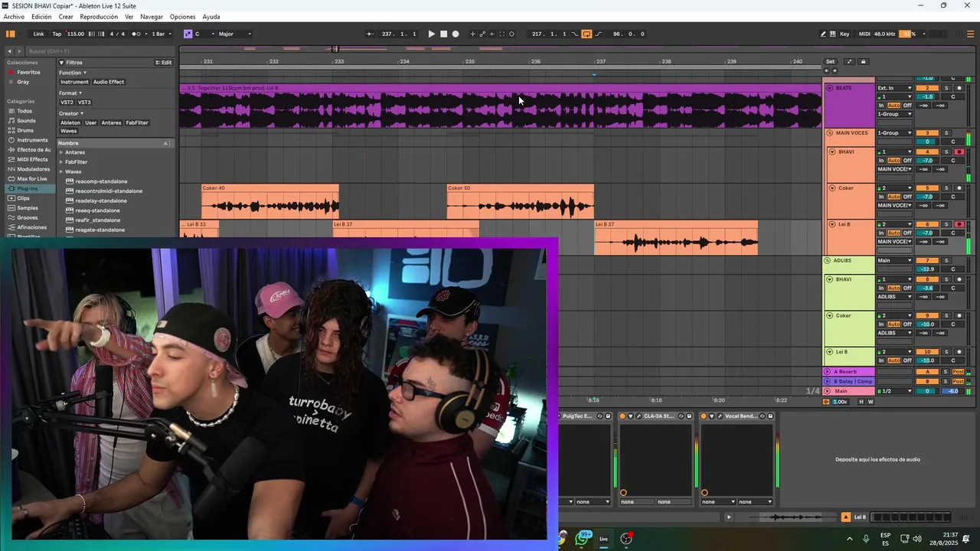Screen dimensions: 980x551
Task: Toggle the CLA-2A device activator
Action: pos(622,416)
